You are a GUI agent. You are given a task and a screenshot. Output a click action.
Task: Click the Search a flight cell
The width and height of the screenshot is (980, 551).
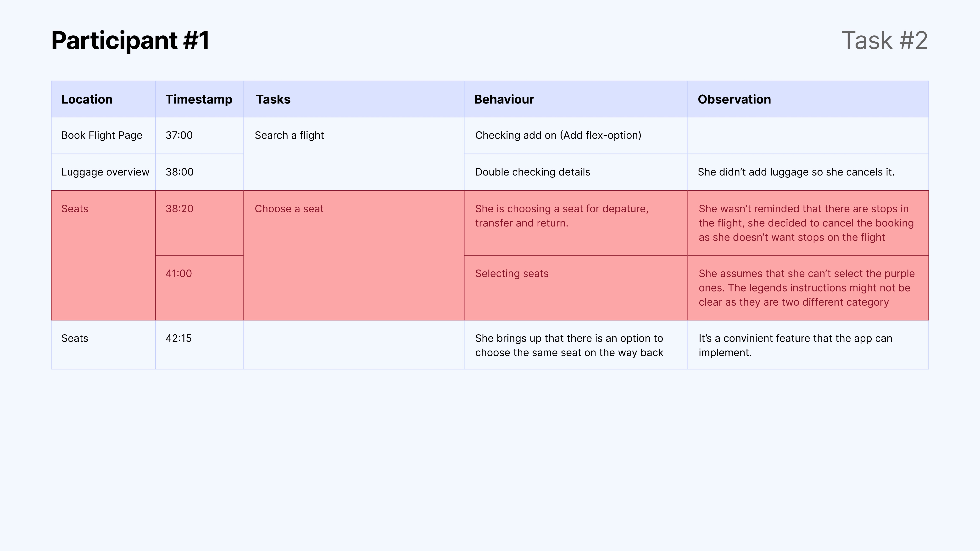point(289,135)
